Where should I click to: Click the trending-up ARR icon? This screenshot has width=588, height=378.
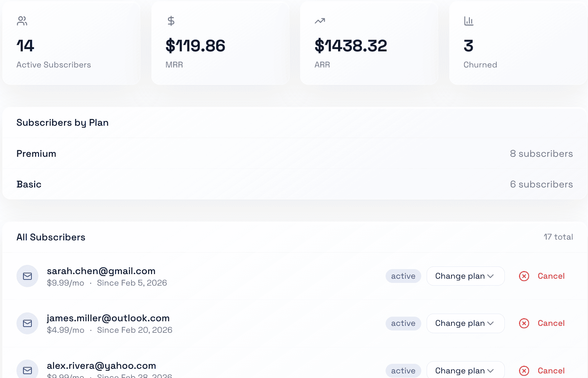320,21
